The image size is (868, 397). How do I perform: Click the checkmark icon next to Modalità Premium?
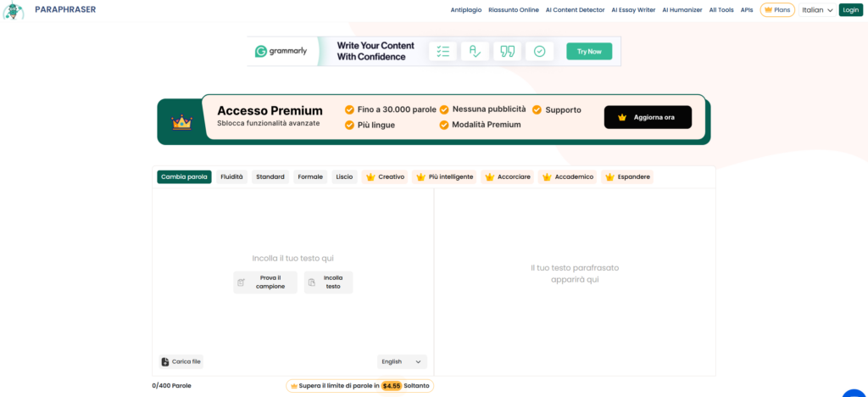[x=444, y=126]
